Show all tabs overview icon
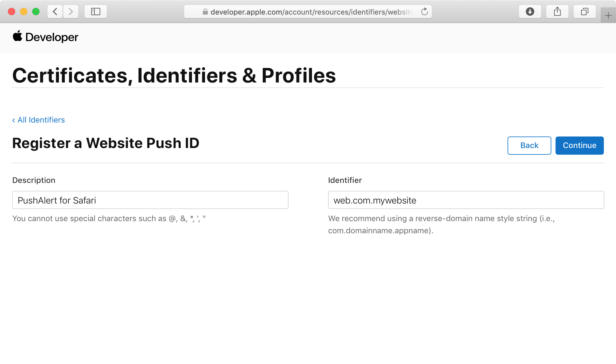 pyautogui.click(x=584, y=12)
